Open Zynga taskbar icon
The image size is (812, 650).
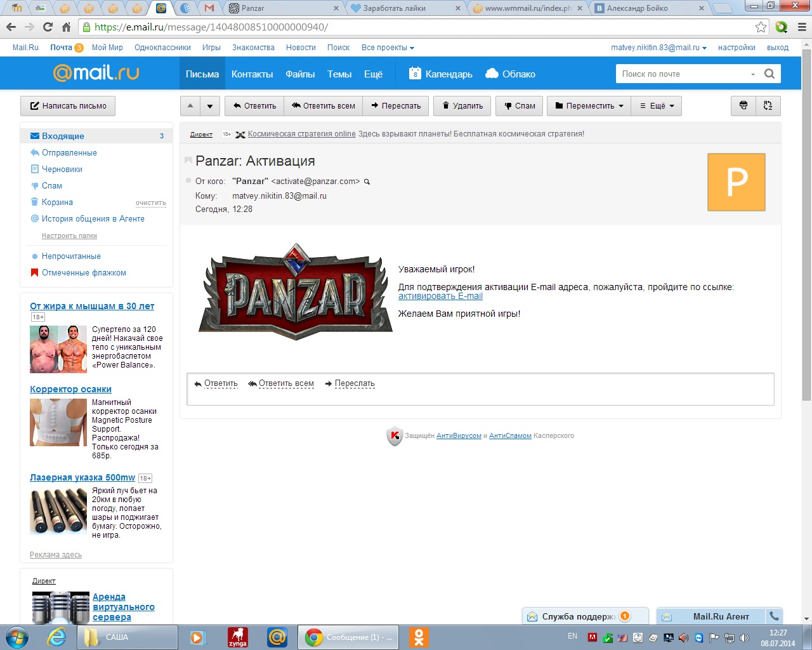(238, 637)
